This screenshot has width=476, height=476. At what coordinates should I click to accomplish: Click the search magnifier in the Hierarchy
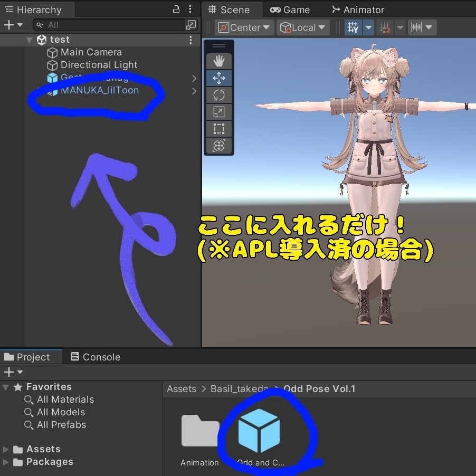(x=40, y=25)
